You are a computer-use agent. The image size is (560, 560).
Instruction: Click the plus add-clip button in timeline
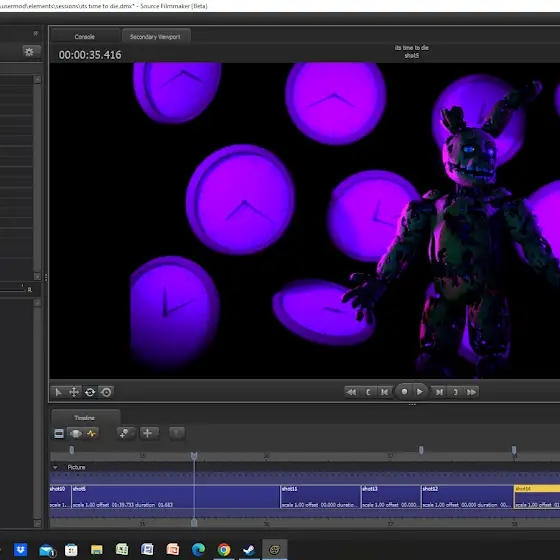coord(149,434)
